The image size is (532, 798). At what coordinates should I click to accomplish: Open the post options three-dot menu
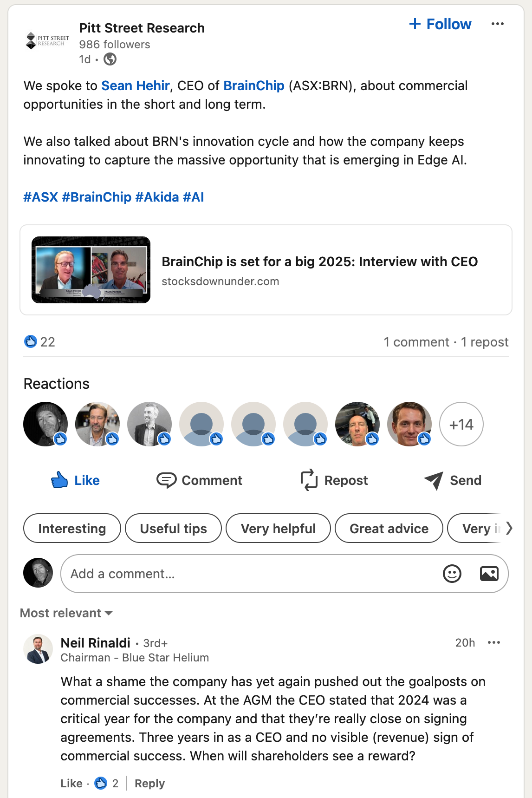497,24
